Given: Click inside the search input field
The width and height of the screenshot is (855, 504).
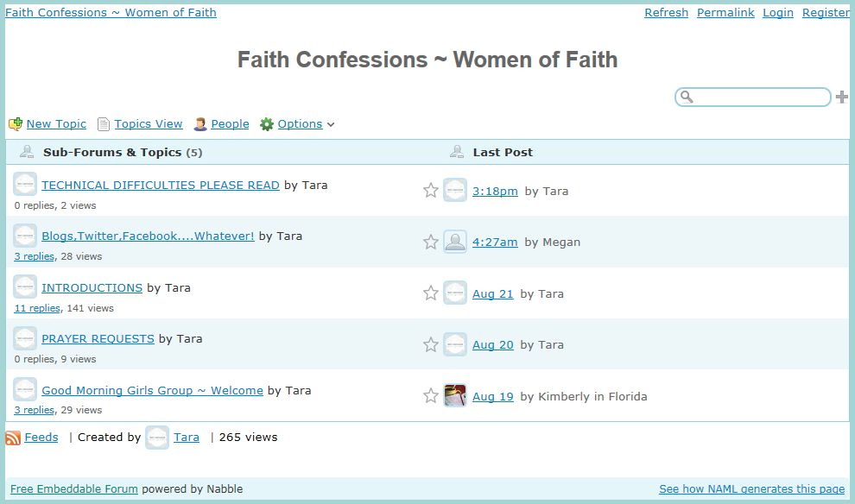Looking at the screenshot, I should click(x=760, y=97).
